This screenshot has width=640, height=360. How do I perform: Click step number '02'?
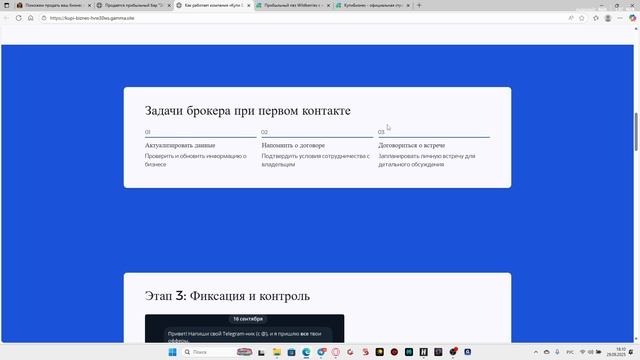(x=264, y=132)
